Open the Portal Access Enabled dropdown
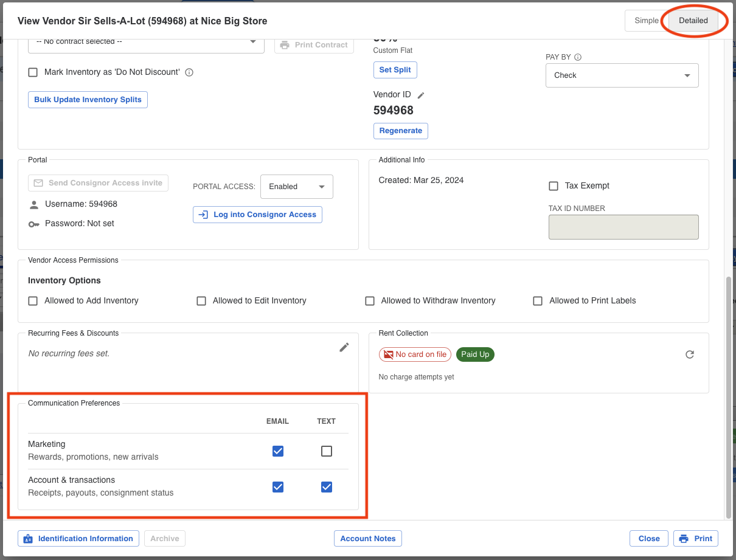Image resolution: width=736 pixels, height=560 pixels. 297,187
